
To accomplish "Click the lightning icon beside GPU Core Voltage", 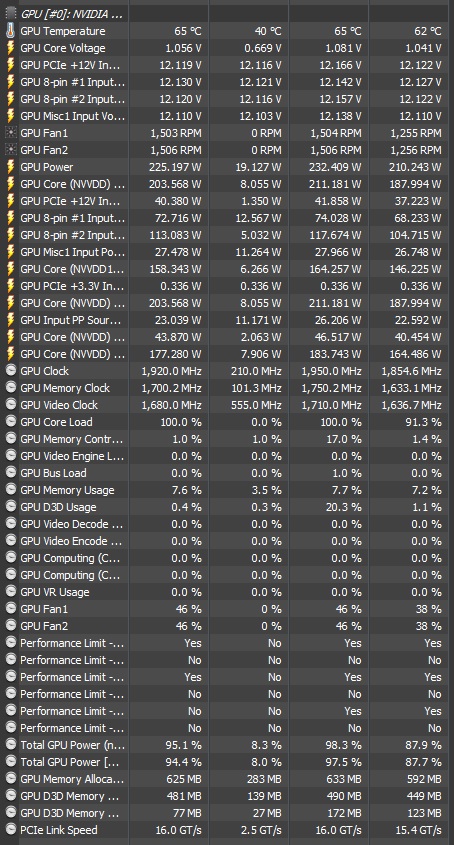I will coord(11,49).
